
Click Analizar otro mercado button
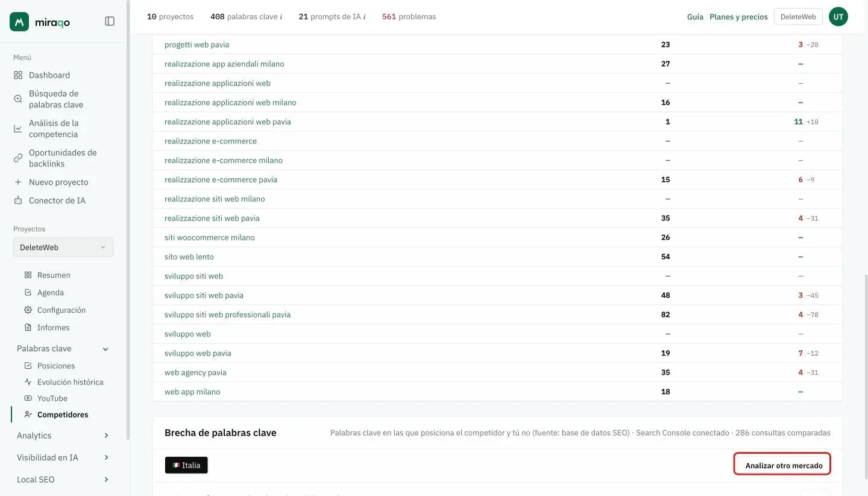point(782,464)
